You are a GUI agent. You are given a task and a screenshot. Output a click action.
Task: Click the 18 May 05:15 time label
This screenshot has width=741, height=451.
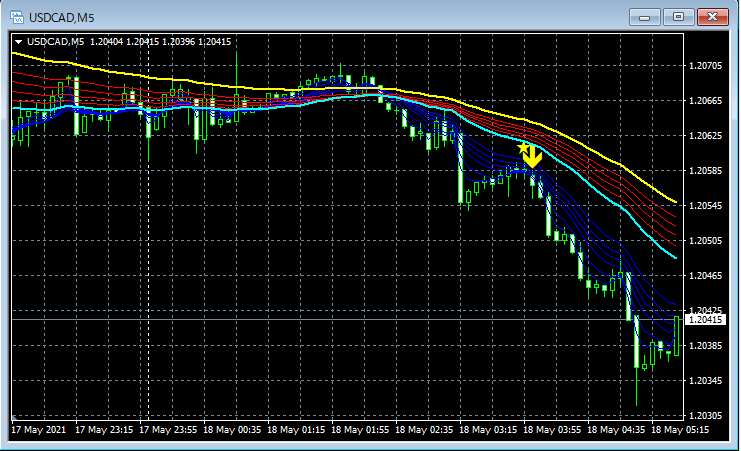point(680,430)
